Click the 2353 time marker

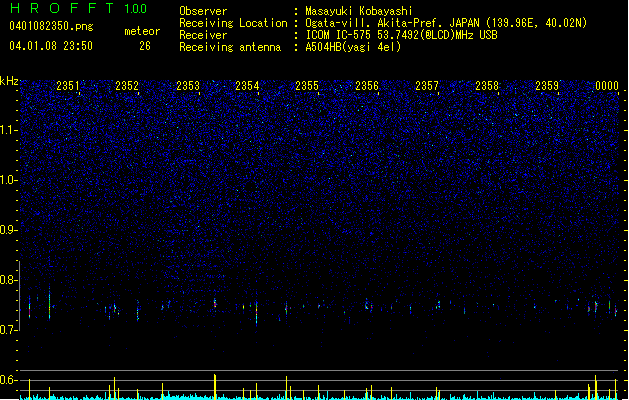[x=188, y=86]
